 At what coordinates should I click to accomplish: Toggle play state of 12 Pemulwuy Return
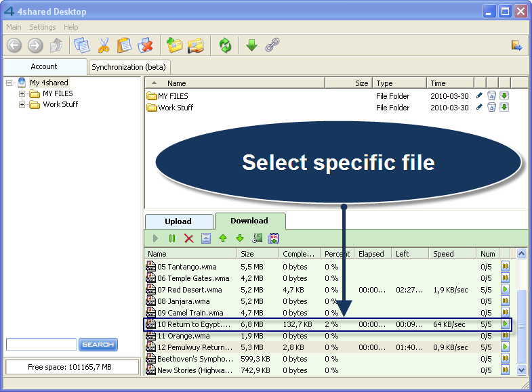pyautogui.click(x=505, y=347)
